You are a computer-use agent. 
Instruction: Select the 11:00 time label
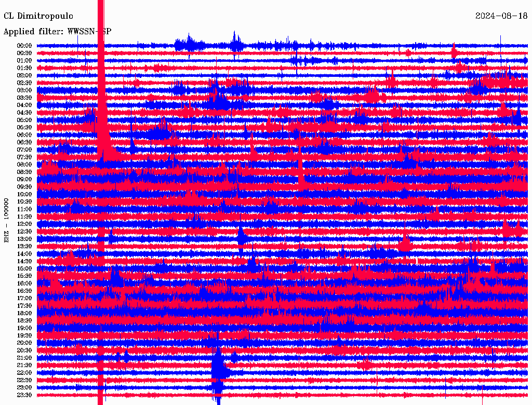point(24,209)
